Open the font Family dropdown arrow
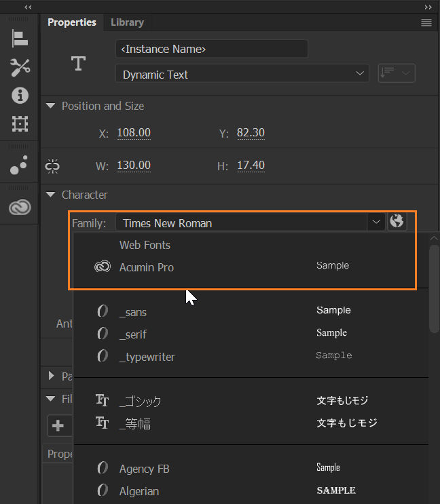The image size is (440, 504). tap(376, 222)
